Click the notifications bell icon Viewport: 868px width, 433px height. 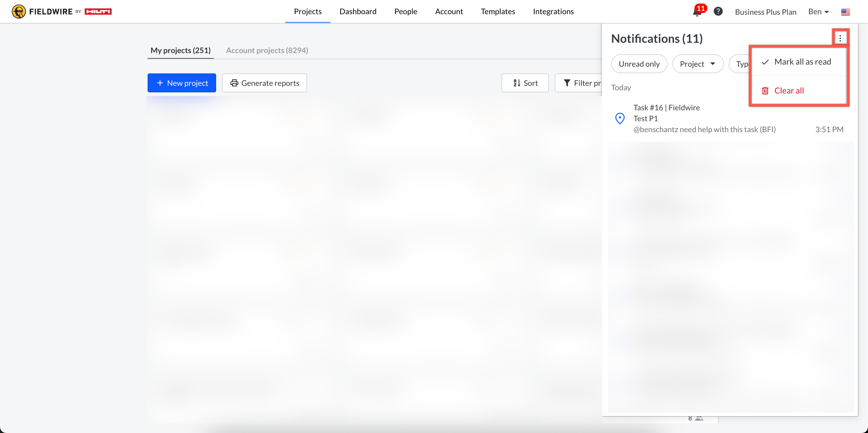coord(697,12)
